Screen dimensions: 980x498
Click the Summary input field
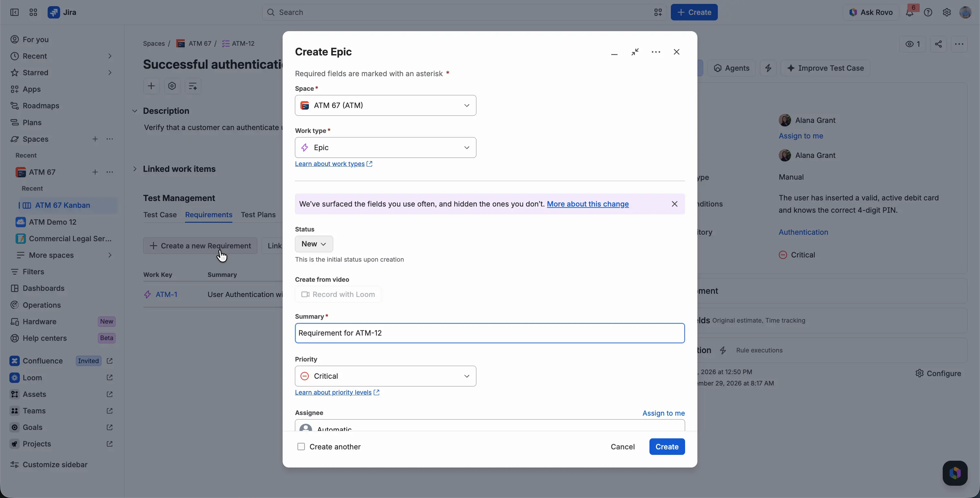(x=490, y=333)
